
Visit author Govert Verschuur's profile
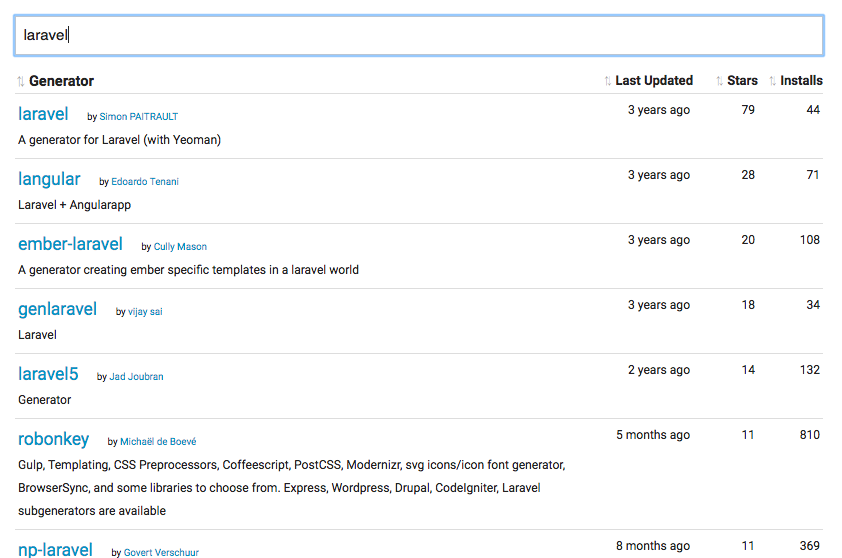click(161, 552)
